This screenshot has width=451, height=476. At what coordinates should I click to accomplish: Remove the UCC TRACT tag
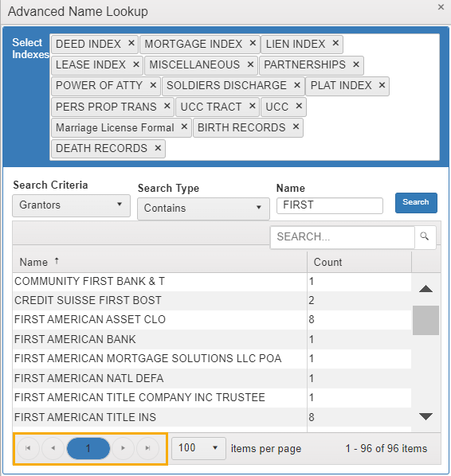[252, 106]
